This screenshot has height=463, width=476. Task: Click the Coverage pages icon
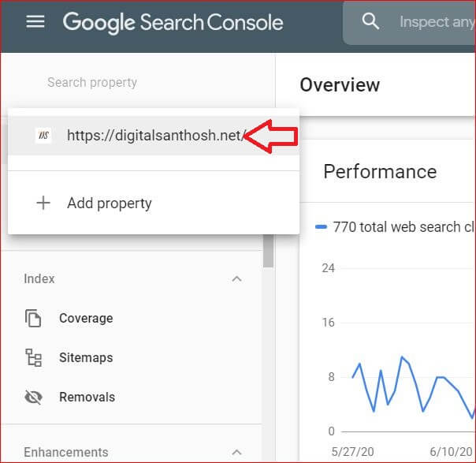click(x=33, y=319)
